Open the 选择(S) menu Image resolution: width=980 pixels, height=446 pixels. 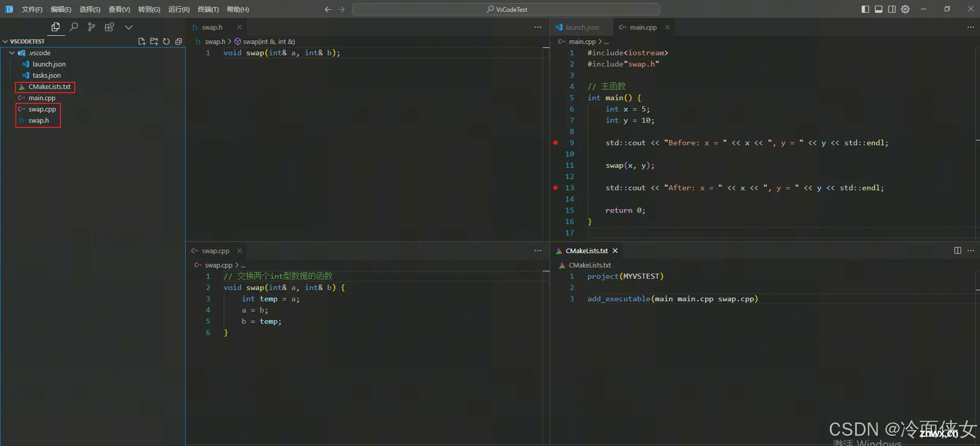(x=90, y=9)
